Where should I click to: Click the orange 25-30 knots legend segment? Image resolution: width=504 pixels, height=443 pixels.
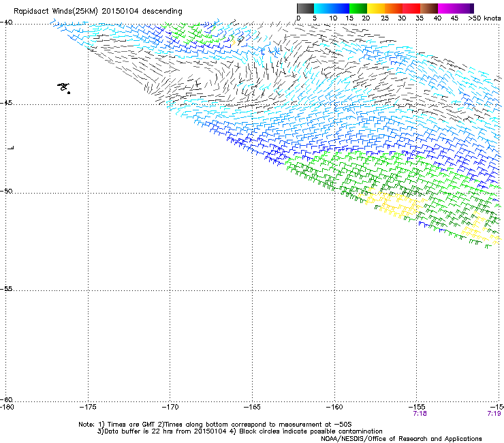394,8
